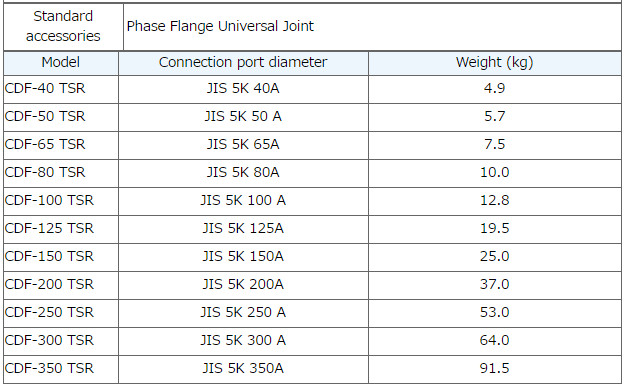
Task: Click the CDF-200 TSR model cell
Action: coord(61,285)
